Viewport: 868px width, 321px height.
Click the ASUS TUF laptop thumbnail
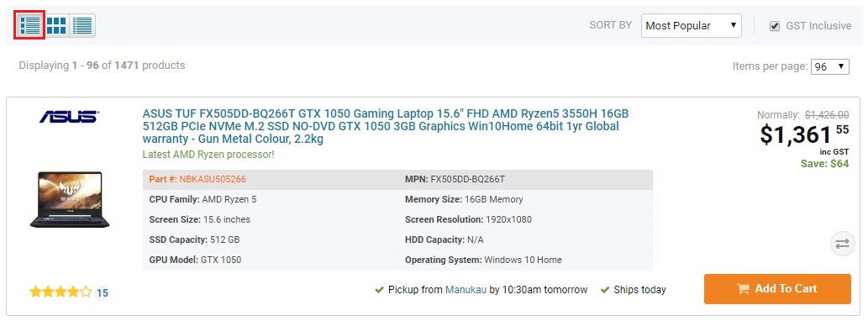[x=70, y=199]
